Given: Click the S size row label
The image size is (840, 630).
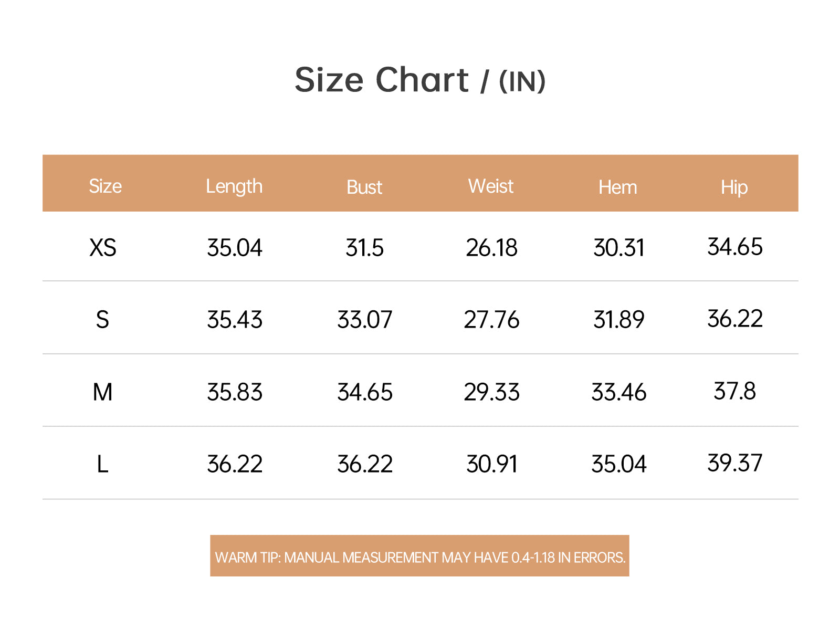Looking at the screenshot, I should click(x=102, y=320).
